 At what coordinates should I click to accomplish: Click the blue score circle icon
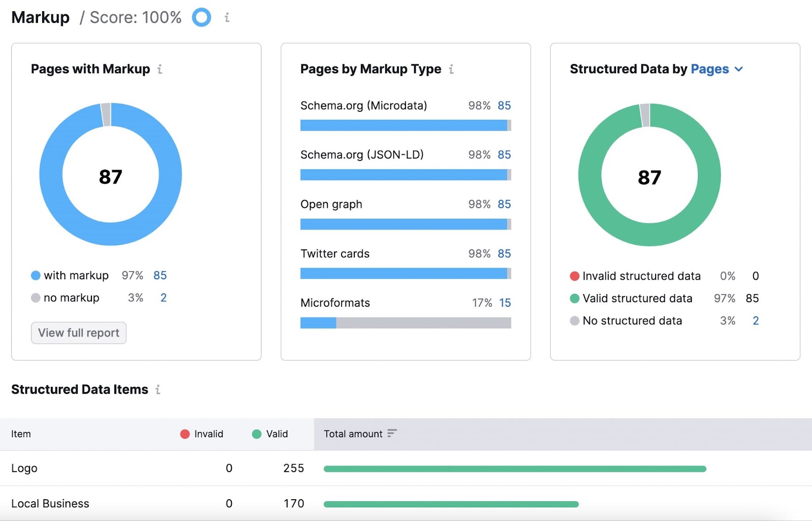coord(201,18)
